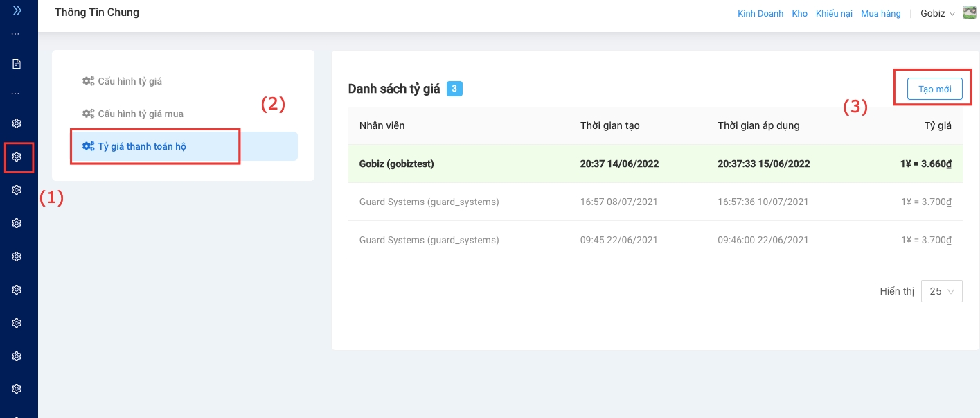Select the Gobiz (gobiztest) exchange rate row
Screen dimensions: 980x418
654,164
